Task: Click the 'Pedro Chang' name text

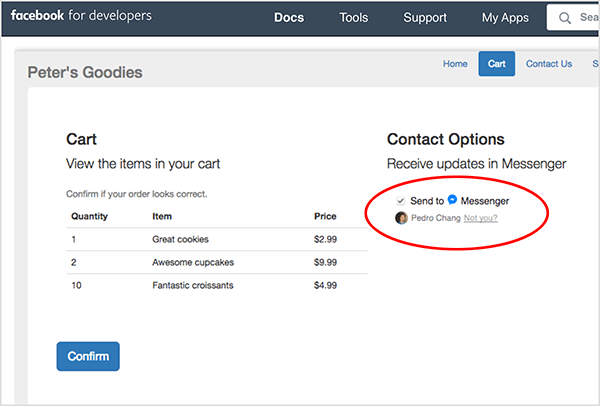Action: tap(435, 218)
